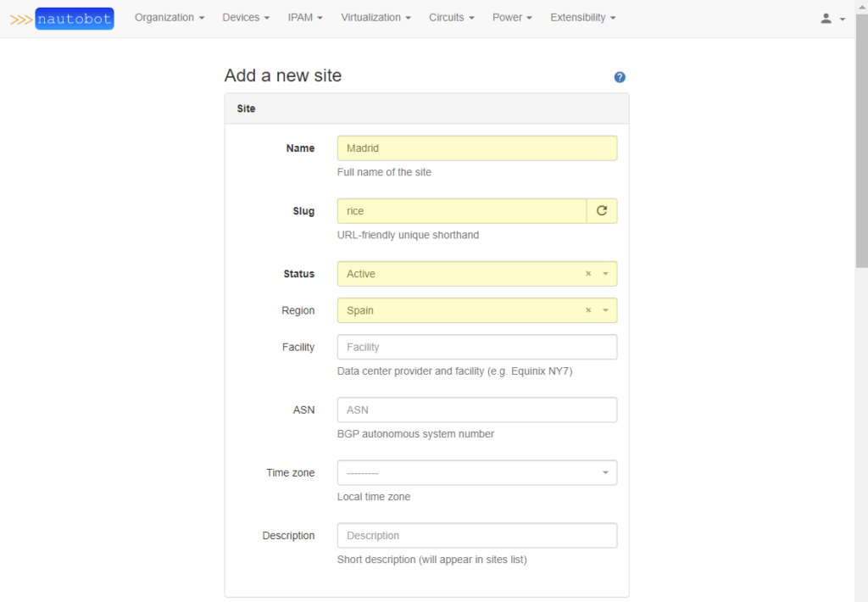Open the Circuits menu
Viewport: 868px width, 602px height.
[x=452, y=18]
